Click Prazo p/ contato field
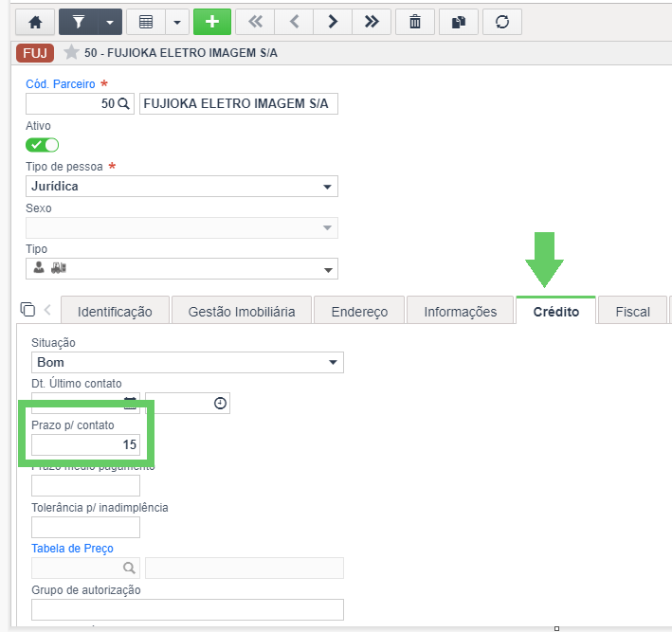 pyautogui.click(x=85, y=444)
